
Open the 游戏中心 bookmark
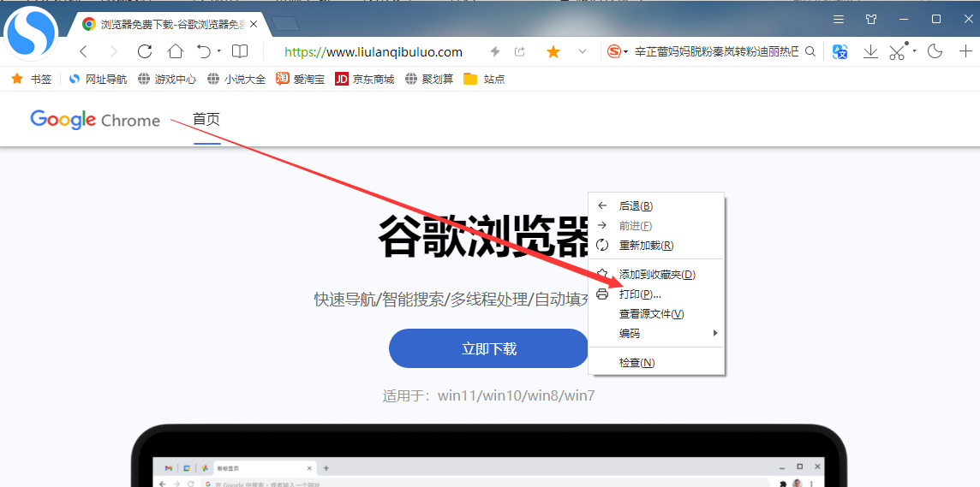coord(167,79)
